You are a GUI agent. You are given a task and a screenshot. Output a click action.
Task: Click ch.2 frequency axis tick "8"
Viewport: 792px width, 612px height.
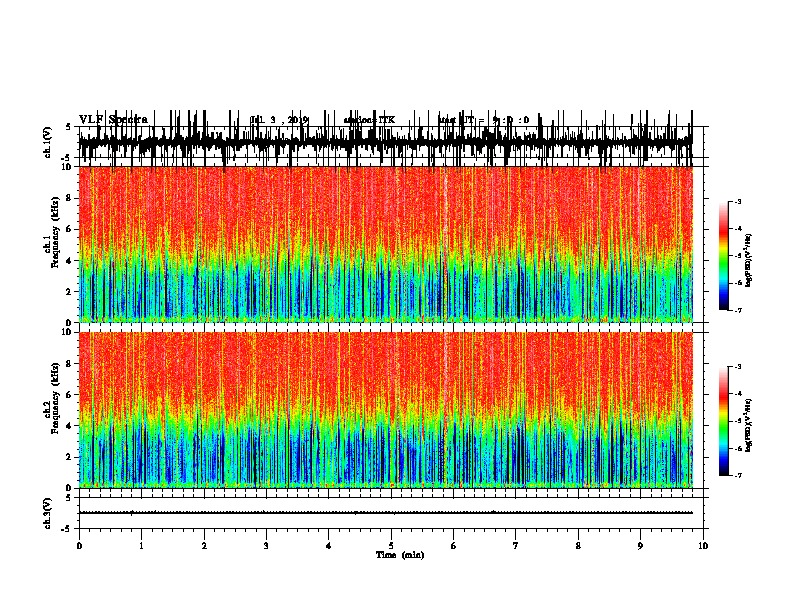(x=70, y=364)
